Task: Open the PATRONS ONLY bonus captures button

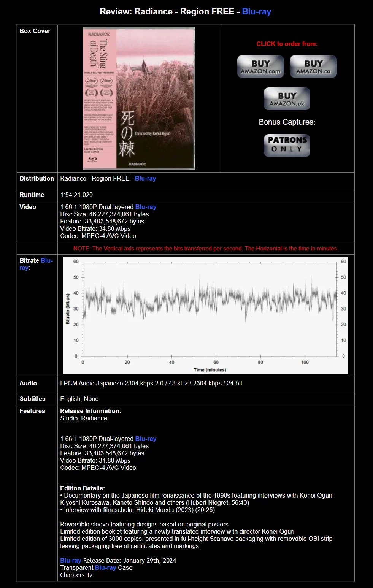Action: coord(287,145)
